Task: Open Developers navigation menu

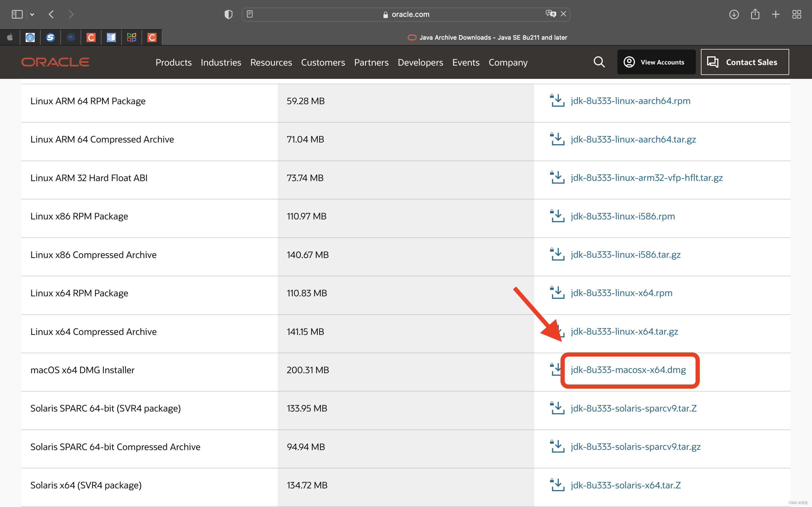Action: tap(420, 62)
